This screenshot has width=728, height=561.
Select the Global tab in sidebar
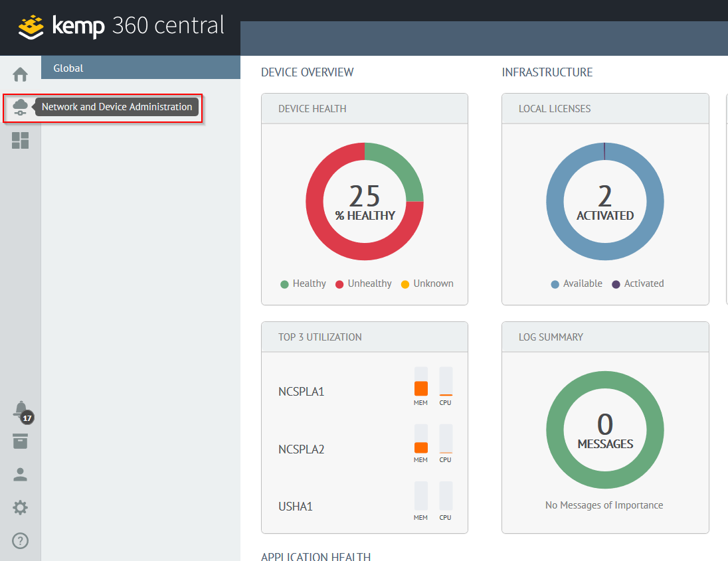pyautogui.click(x=141, y=68)
